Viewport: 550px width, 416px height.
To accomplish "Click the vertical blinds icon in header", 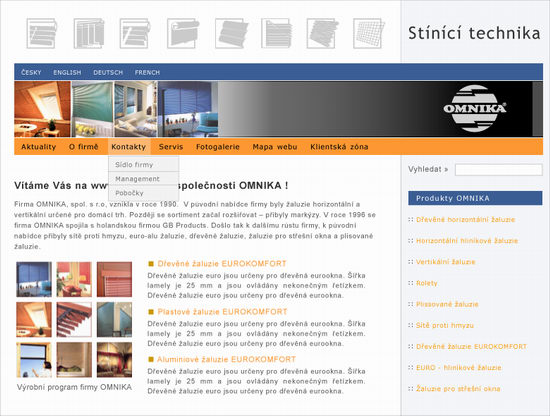I will point(89,33).
